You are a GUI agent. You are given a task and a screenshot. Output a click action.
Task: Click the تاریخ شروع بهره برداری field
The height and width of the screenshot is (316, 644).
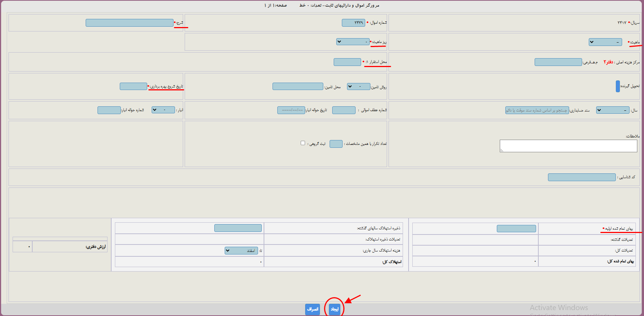click(133, 86)
